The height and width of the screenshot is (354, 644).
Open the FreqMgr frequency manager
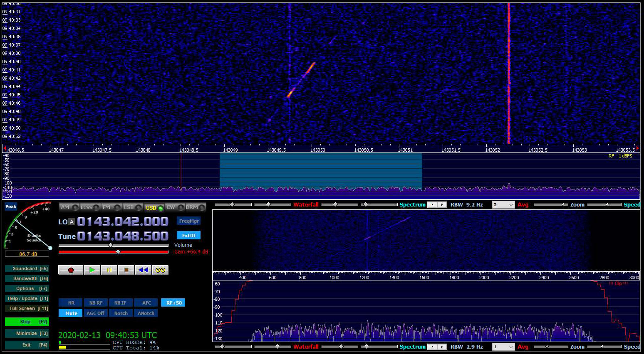point(188,221)
